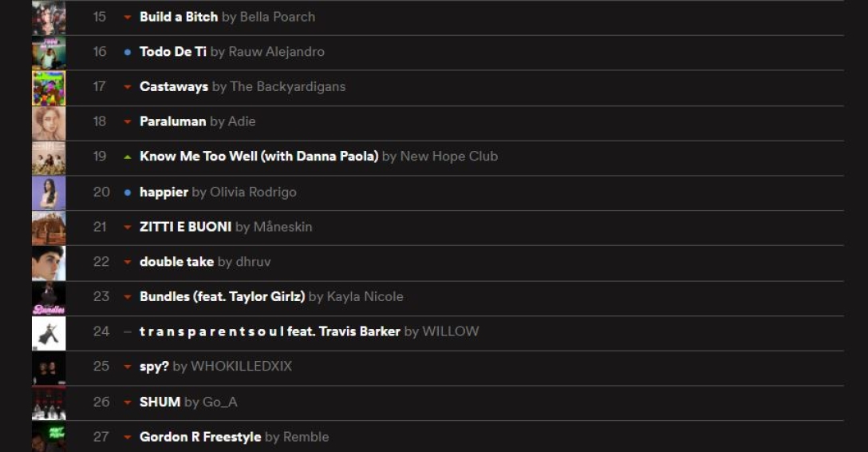Viewport: 868px width, 452px height.
Task: Click the down arrow beside Gordon R Freestyle
Action: click(128, 438)
